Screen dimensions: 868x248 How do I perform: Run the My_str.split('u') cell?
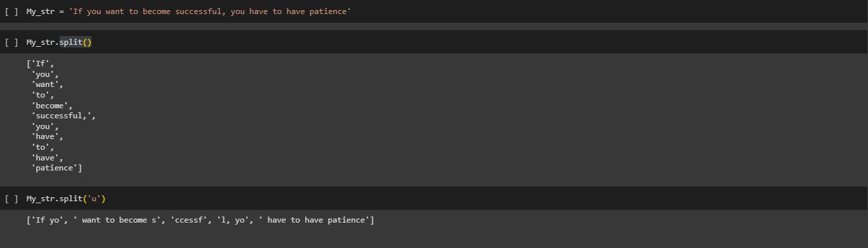(x=11, y=199)
